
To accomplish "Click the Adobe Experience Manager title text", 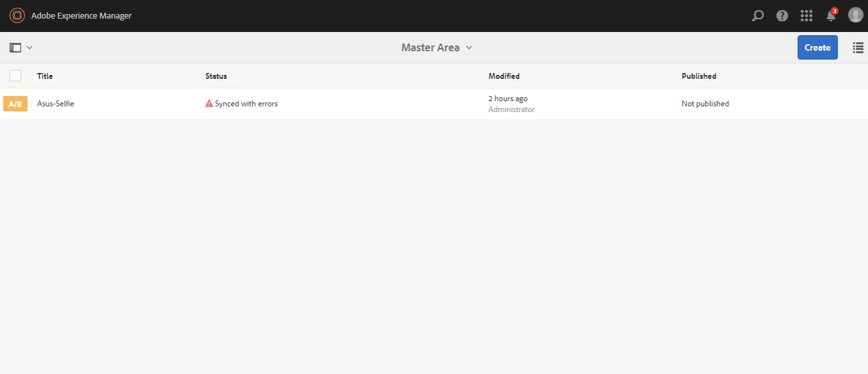I will (x=81, y=15).
